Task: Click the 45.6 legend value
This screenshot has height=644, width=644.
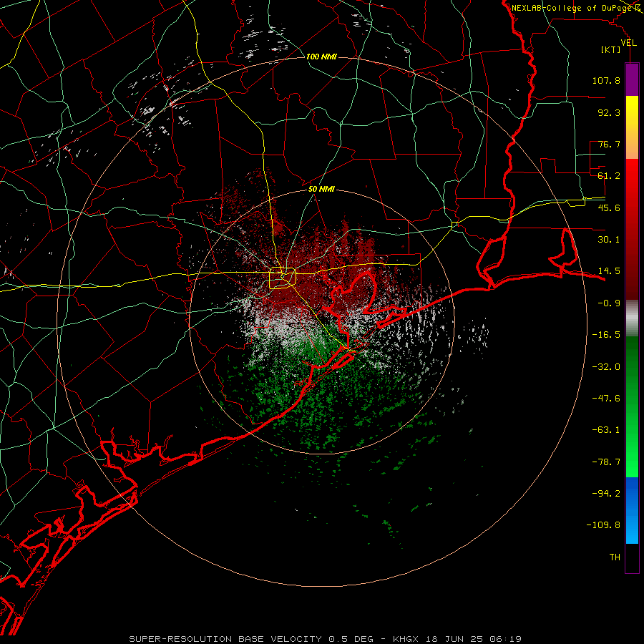Action: point(609,208)
